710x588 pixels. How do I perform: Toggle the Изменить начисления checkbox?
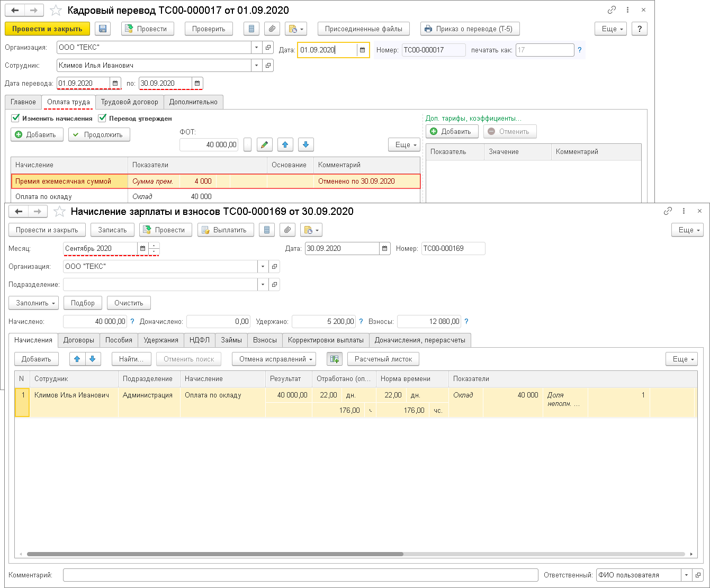[16, 119]
